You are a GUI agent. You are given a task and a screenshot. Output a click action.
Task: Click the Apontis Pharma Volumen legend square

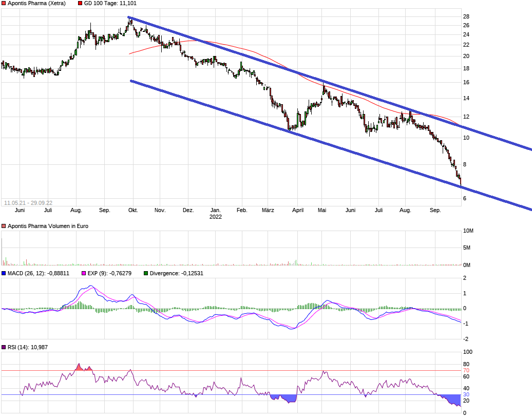tap(4, 226)
